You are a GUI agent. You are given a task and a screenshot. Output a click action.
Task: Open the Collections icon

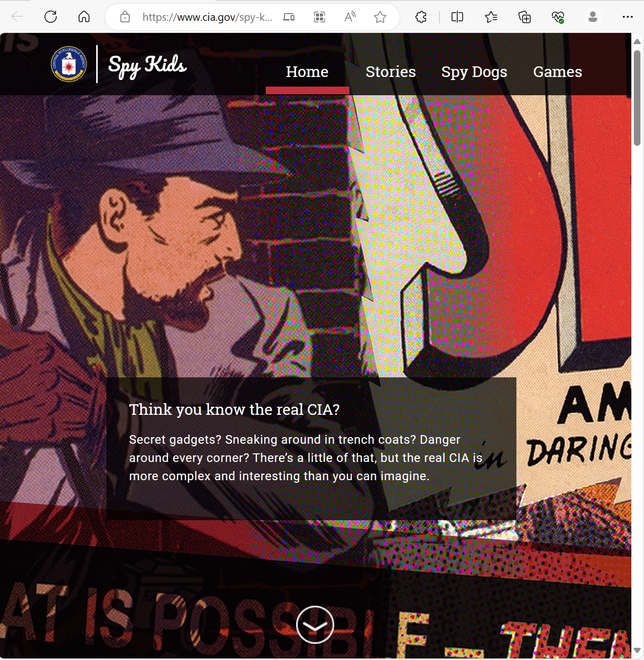(525, 17)
